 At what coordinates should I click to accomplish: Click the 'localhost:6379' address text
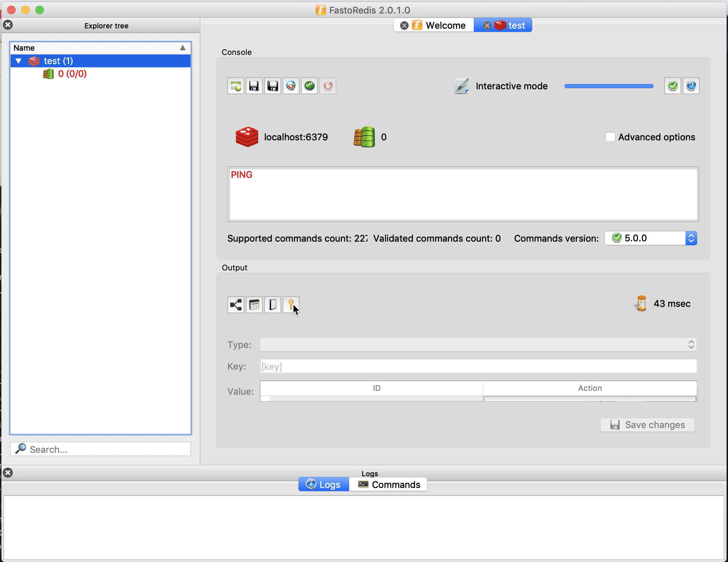pos(296,137)
